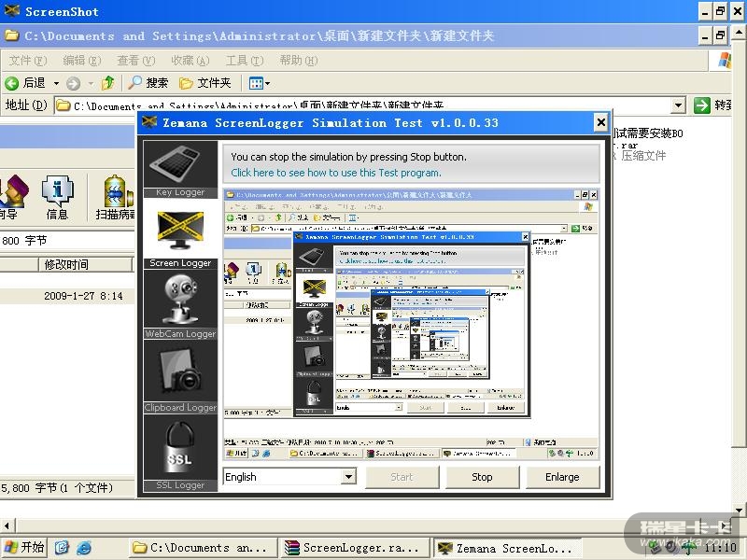Expand the address bar path dropdown
Screen dimensions: 747x560
pyautogui.click(x=678, y=105)
